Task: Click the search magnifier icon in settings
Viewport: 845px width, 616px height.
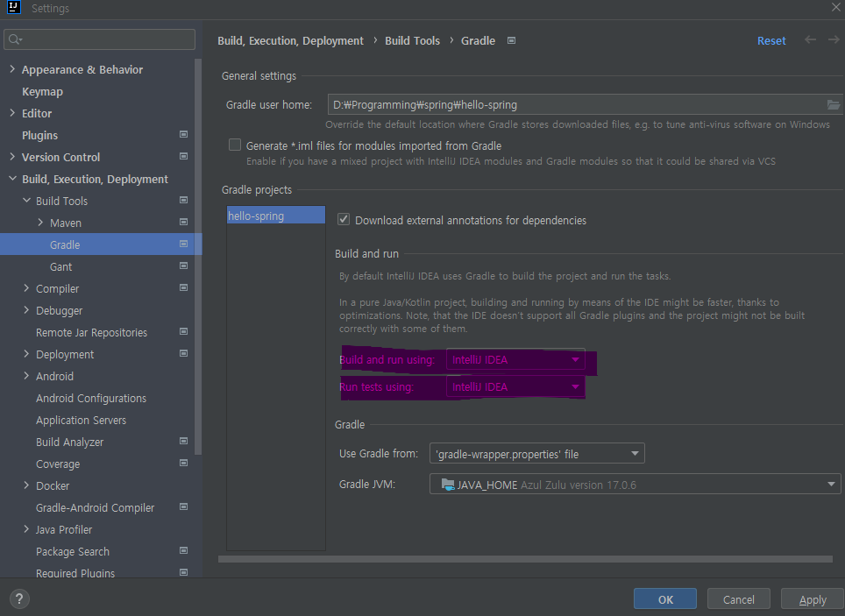Action: pyautogui.click(x=15, y=39)
